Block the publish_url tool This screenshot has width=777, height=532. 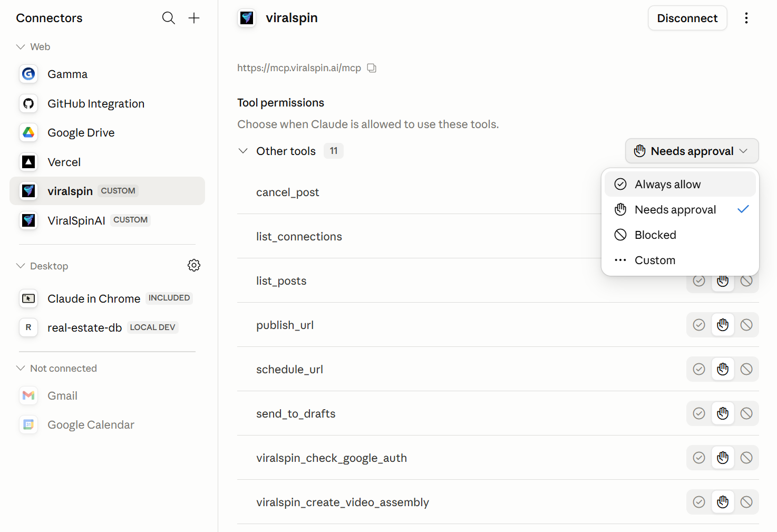tap(746, 325)
